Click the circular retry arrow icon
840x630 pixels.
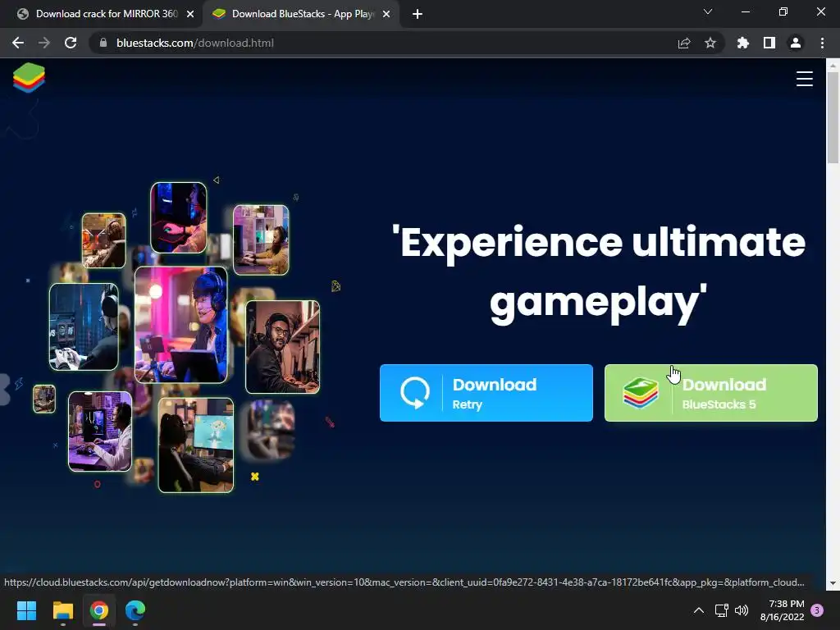(414, 393)
